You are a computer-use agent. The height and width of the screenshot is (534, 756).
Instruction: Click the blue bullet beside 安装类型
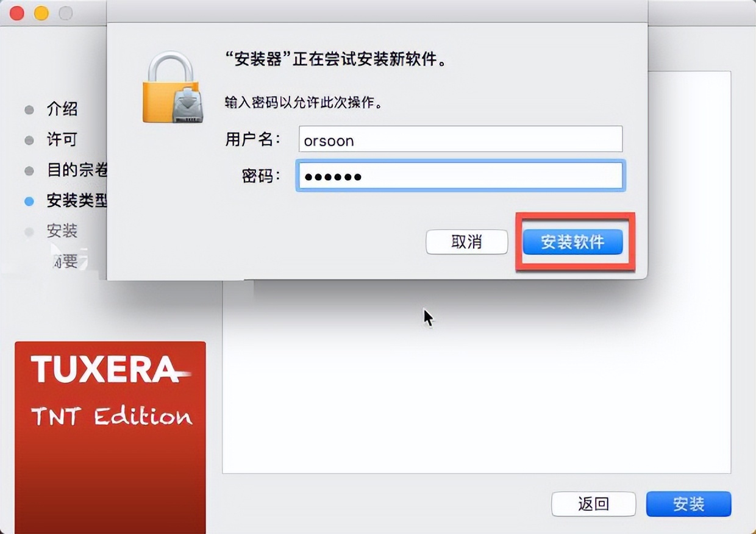click(x=29, y=201)
